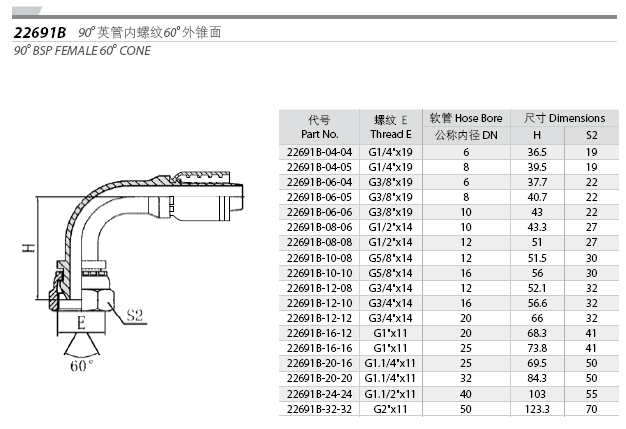
Task: Click the H value 37.7
Action: pos(537,182)
